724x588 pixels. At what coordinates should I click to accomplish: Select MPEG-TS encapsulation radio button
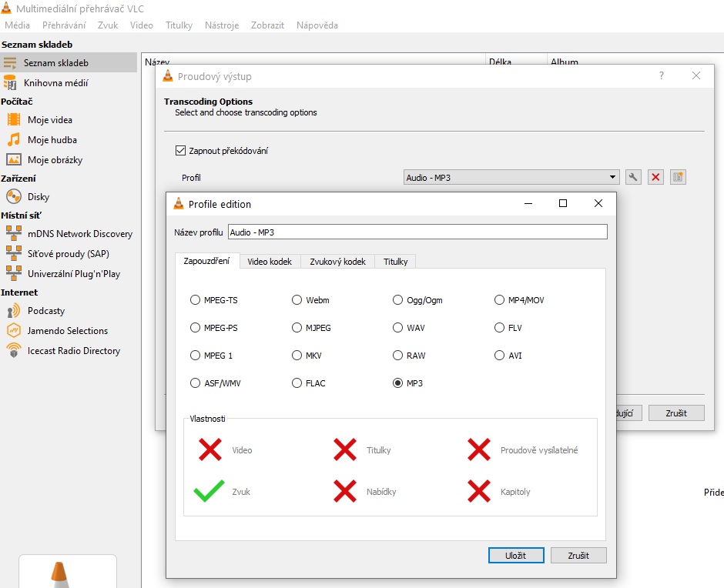point(195,300)
